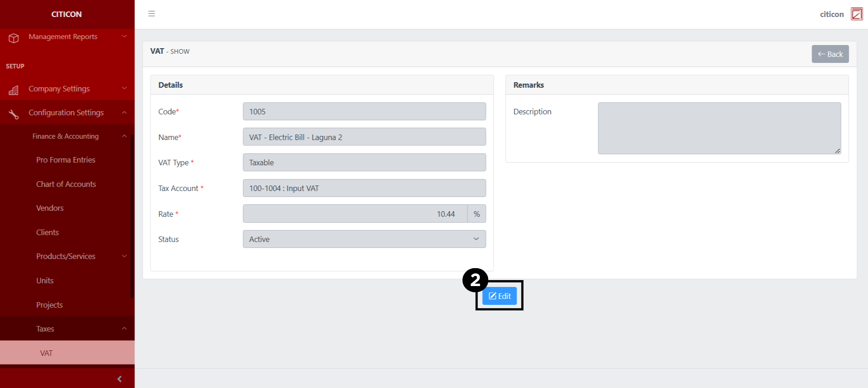Click the Company Settings building icon
868x388 pixels.
(x=14, y=90)
